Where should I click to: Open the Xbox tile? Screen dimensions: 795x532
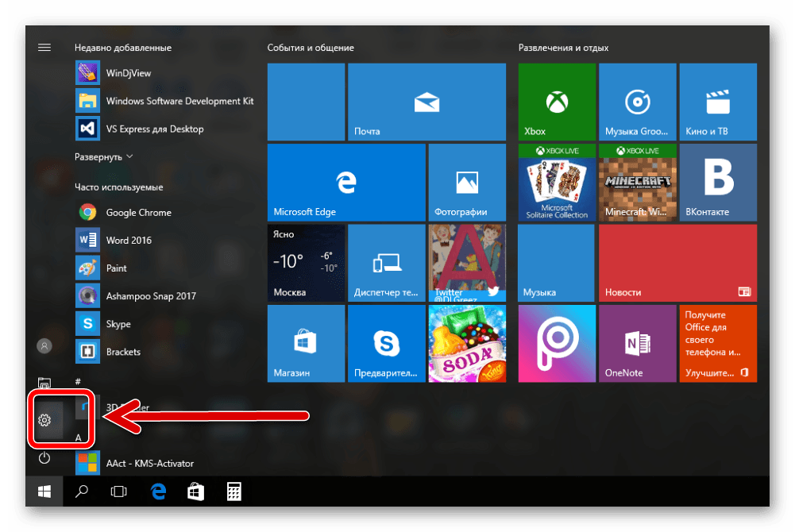coord(557,102)
